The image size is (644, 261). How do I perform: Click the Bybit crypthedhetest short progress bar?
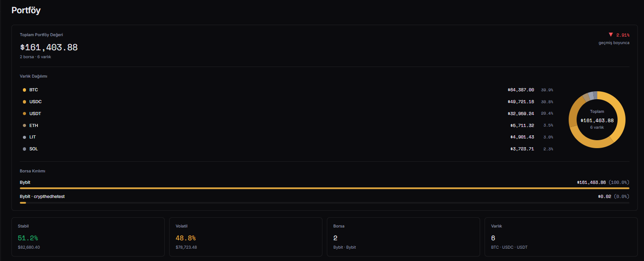coord(23,203)
